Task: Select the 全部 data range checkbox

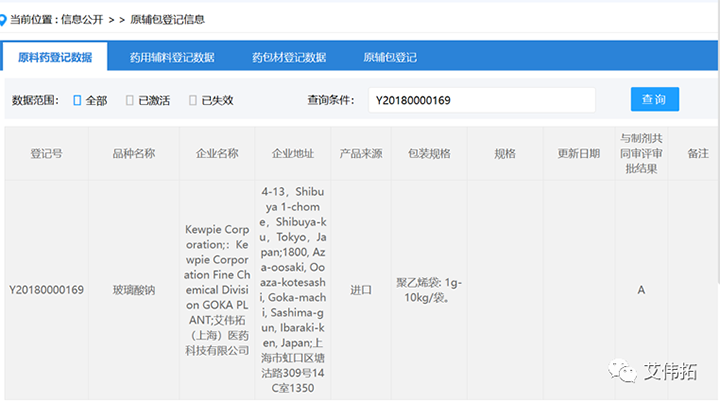Action: (x=78, y=100)
